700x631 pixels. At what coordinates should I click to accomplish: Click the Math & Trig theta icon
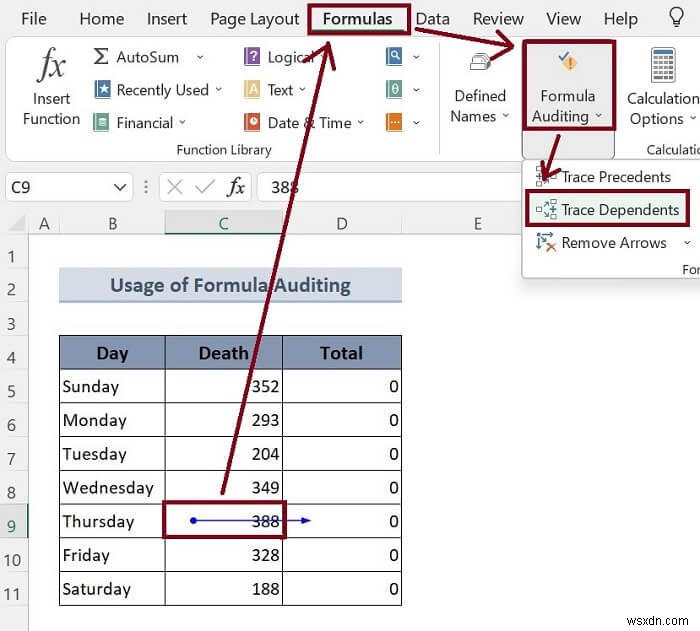pos(394,89)
